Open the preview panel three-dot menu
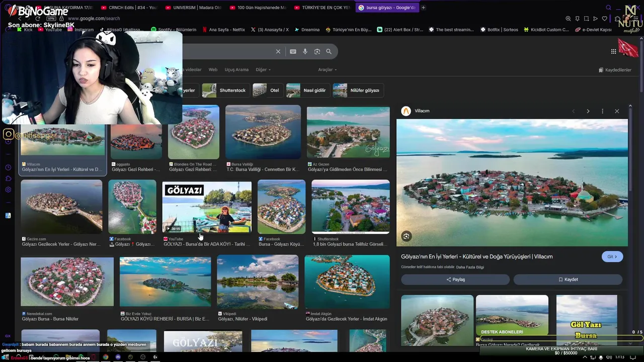The image size is (644, 362). pyautogui.click(x=602, y=111)
